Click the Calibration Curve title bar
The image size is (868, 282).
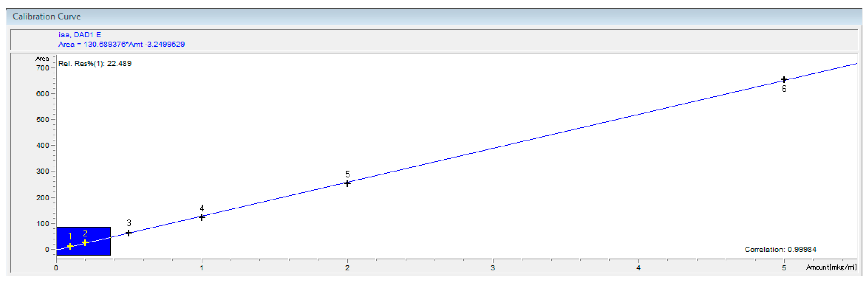tap(46, 17)
